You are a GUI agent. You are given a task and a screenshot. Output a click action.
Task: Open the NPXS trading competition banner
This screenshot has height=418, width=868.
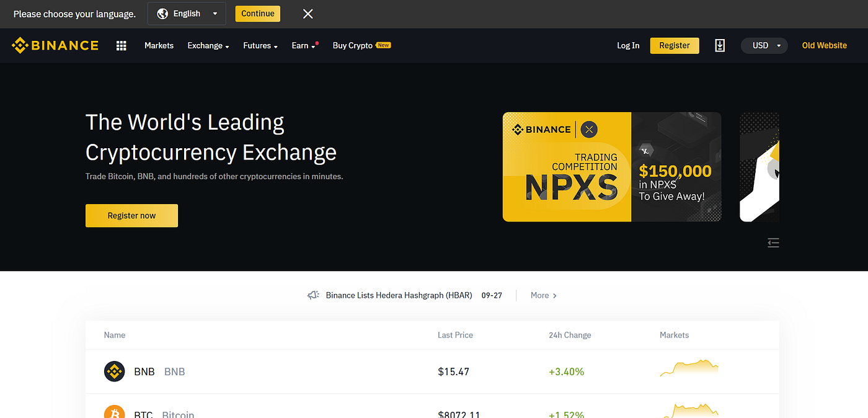(612, 167)
